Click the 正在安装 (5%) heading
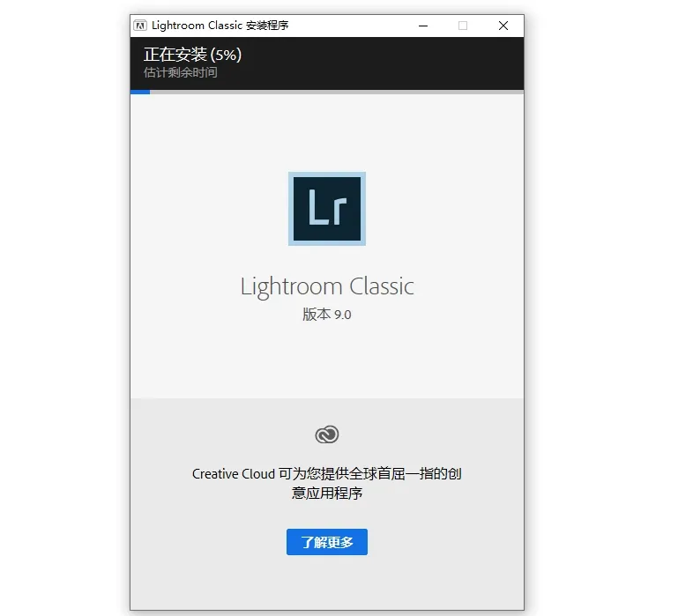Screen dimensions: 693x616 (x=192, y=55)
